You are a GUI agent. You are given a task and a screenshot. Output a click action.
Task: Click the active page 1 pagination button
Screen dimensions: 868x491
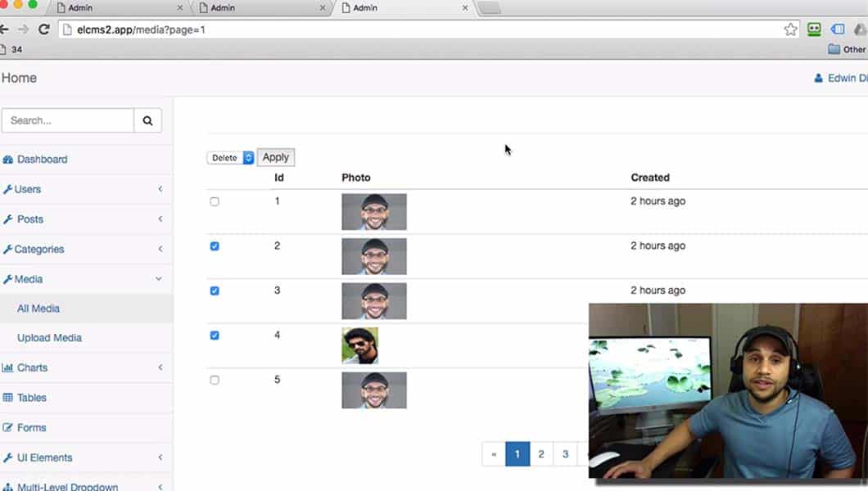[518, 454]
